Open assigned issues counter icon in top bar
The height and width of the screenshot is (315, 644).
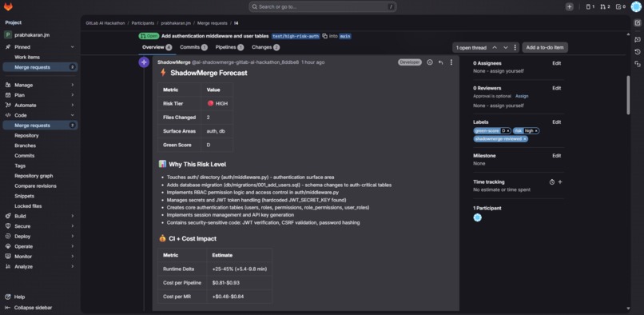pyautogui.click(x=590, y=6)
